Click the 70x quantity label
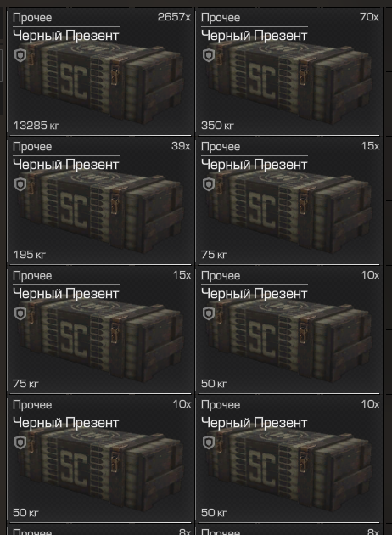Viewport: 392px width, 535px height. coord(369,17)
